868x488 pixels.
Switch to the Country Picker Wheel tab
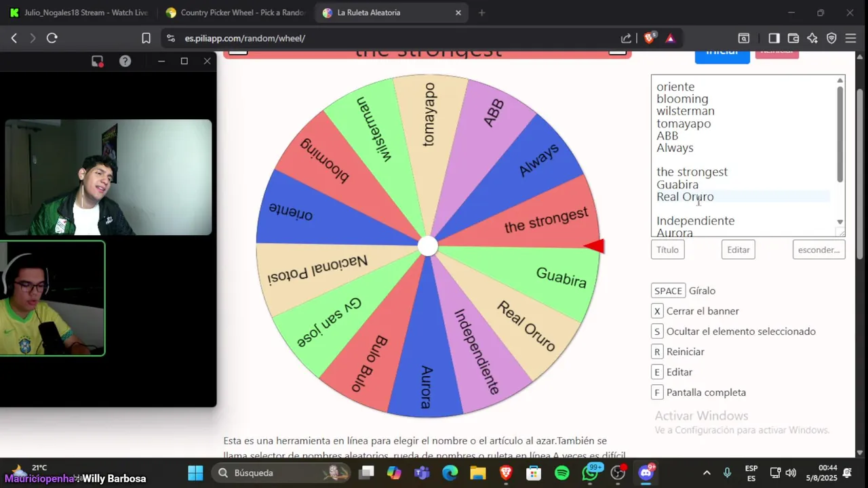(x=235, y=12)
